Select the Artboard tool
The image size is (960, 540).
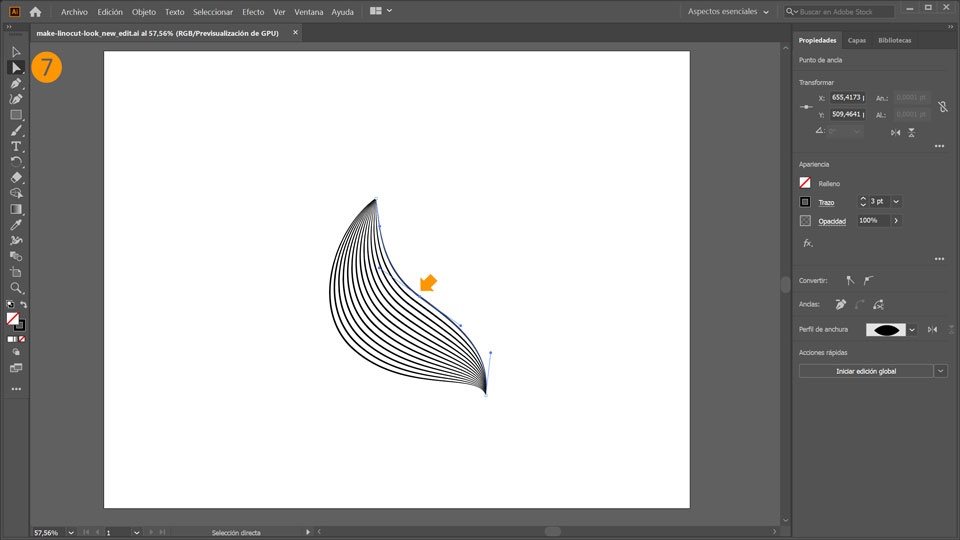(x=16, y=272)
